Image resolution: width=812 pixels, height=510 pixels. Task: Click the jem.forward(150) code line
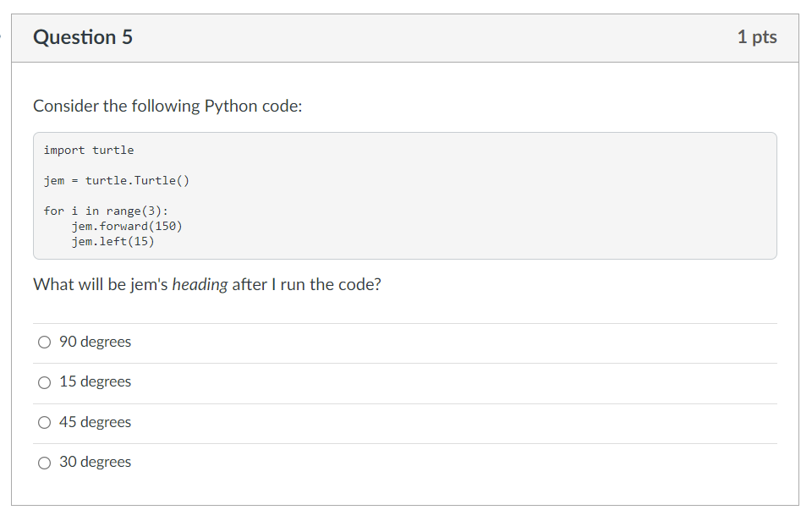point(127,227)
